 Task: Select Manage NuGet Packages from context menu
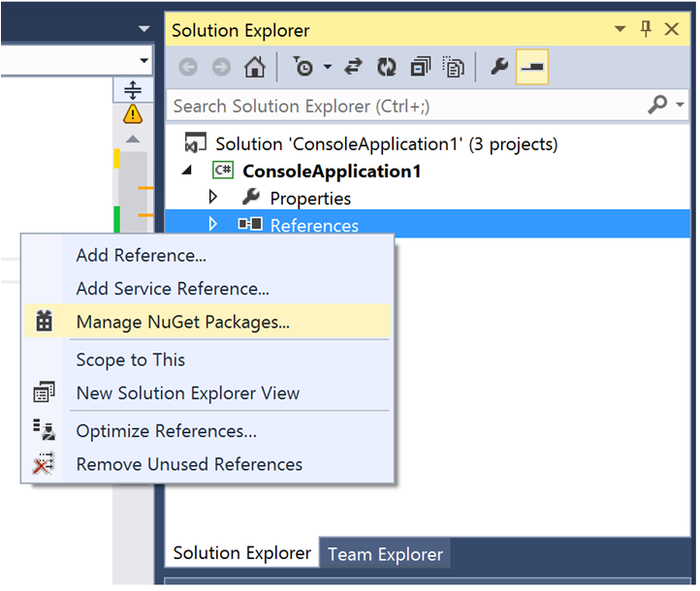pyautogui.click(x=182, y=322)
